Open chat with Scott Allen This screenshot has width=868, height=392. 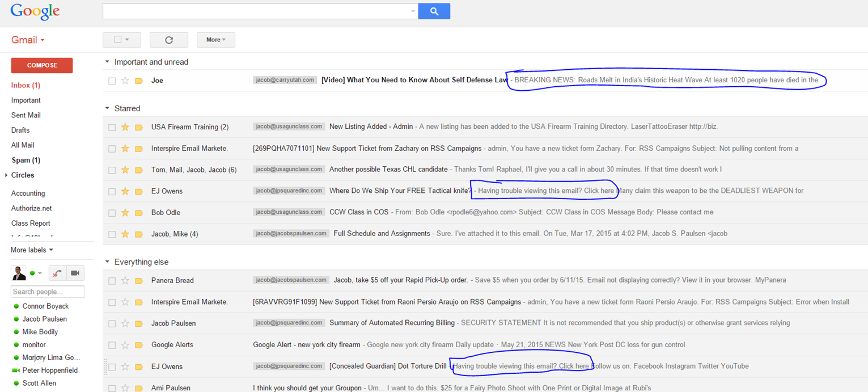click(x=39, y=383)
